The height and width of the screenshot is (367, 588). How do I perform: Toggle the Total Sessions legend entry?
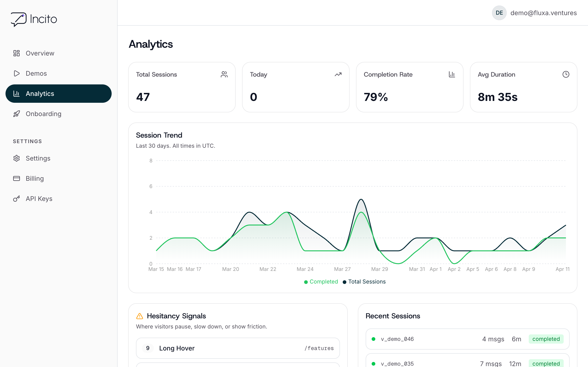click(x=364, y=282)
